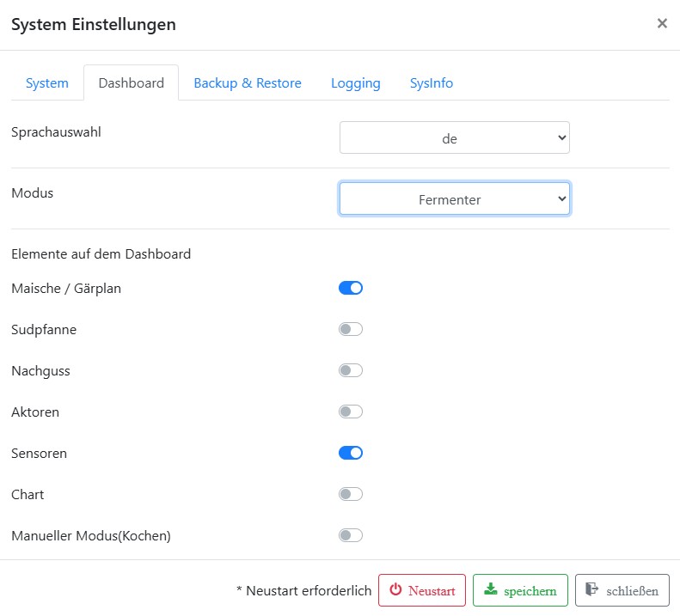Expand the Modus dropdown showing Fermenter

(x=454, y=198)
